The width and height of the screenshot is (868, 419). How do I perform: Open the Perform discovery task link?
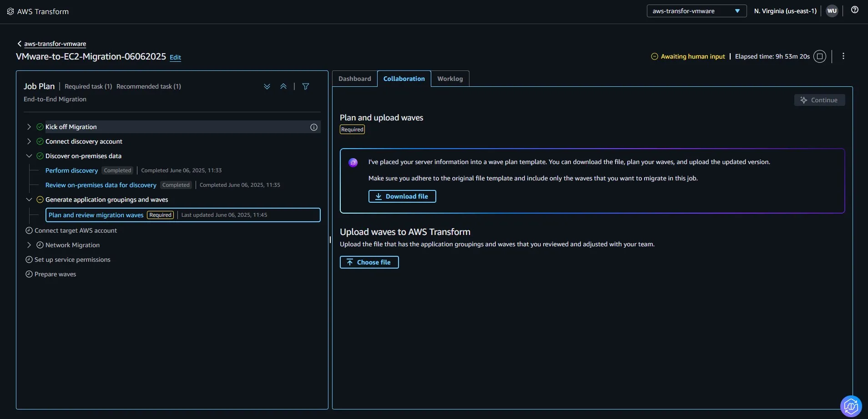click(71, 170)
